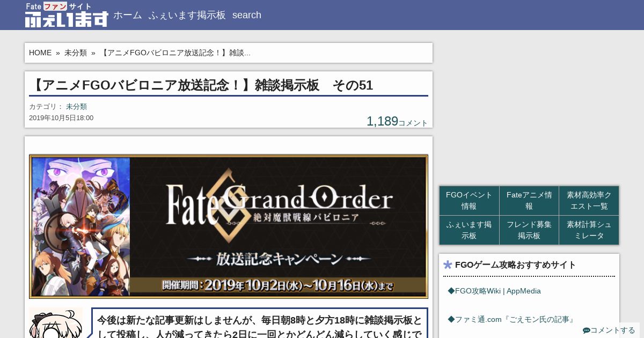Select the article title heading text
Image resolution: width=644 pixels, height=338 pixels.
(x=202, y=85)
